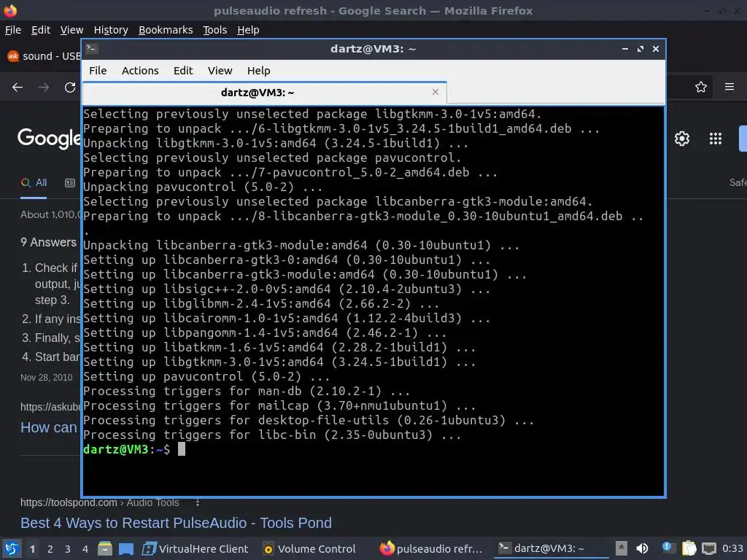Screen dimensions: 747x560
Task: Click the terminal icon in the terminal title bar
Action: tap(92, 49)
